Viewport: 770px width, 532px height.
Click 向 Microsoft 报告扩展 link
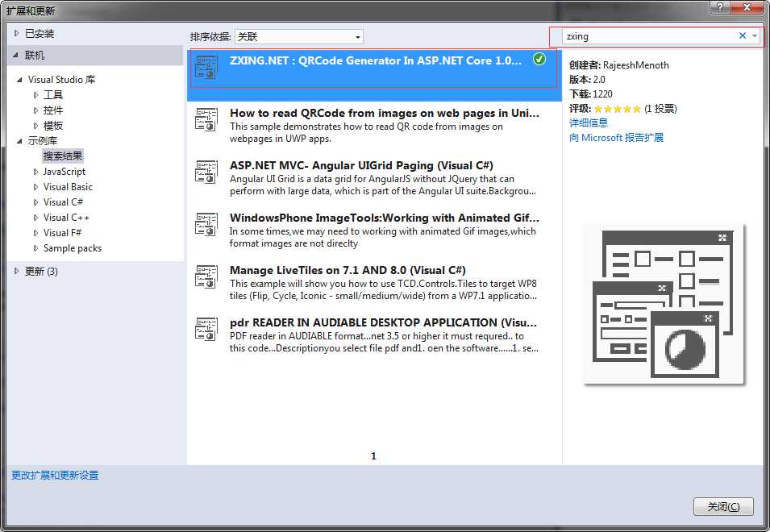616,137
